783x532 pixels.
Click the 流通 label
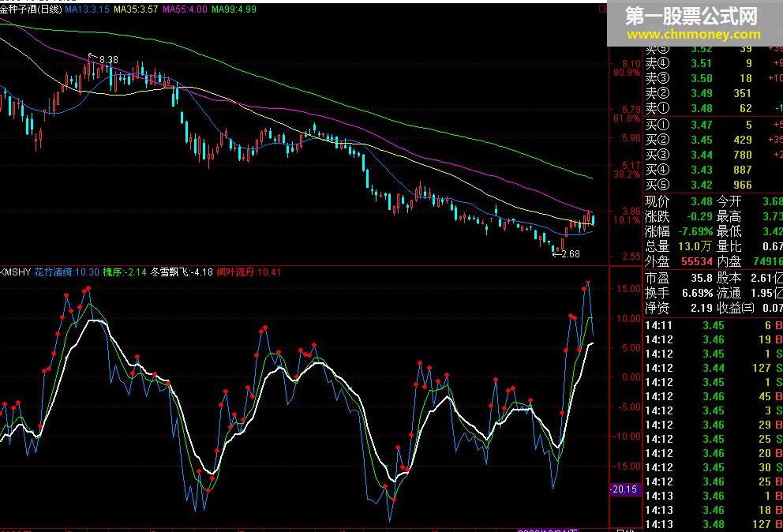(729, 293)
